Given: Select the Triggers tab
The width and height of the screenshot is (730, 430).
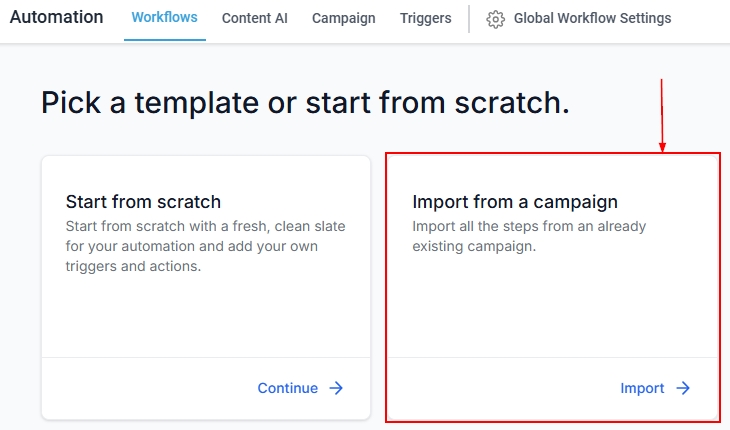Looking at the screenshot, I should 425,19.
